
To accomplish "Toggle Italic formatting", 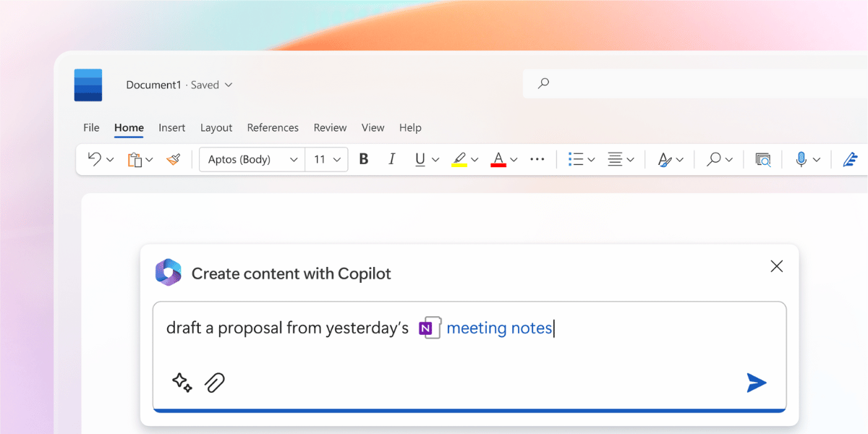I will click(392, 159).
